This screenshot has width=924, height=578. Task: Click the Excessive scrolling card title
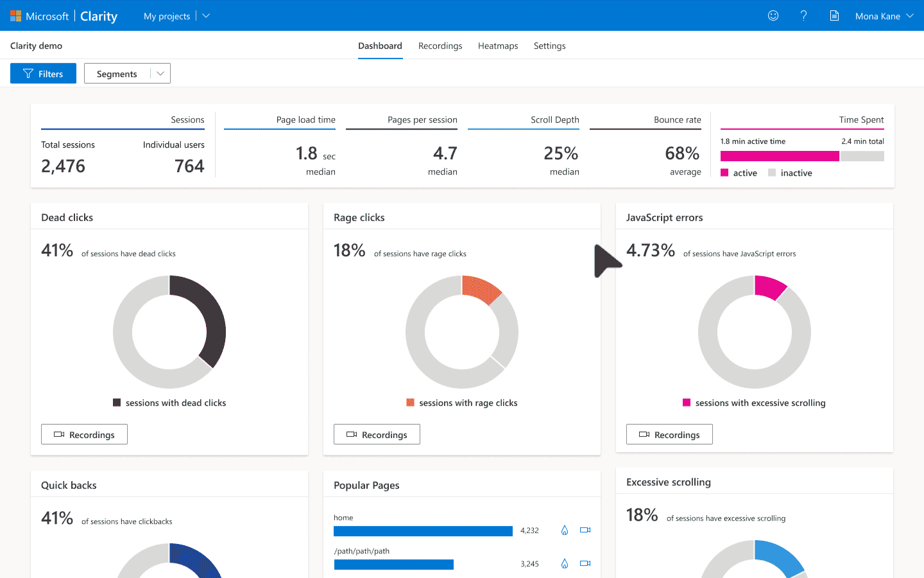(x=669, y=482)
